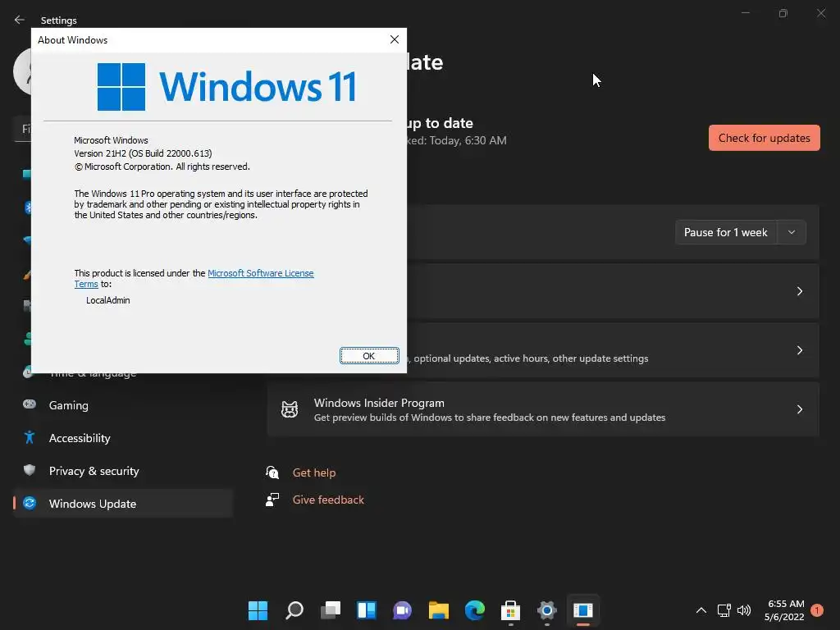Viewport: 840px width, 630px height.
Task: Click Version 21H2 build text
Action: coord(143,153)
